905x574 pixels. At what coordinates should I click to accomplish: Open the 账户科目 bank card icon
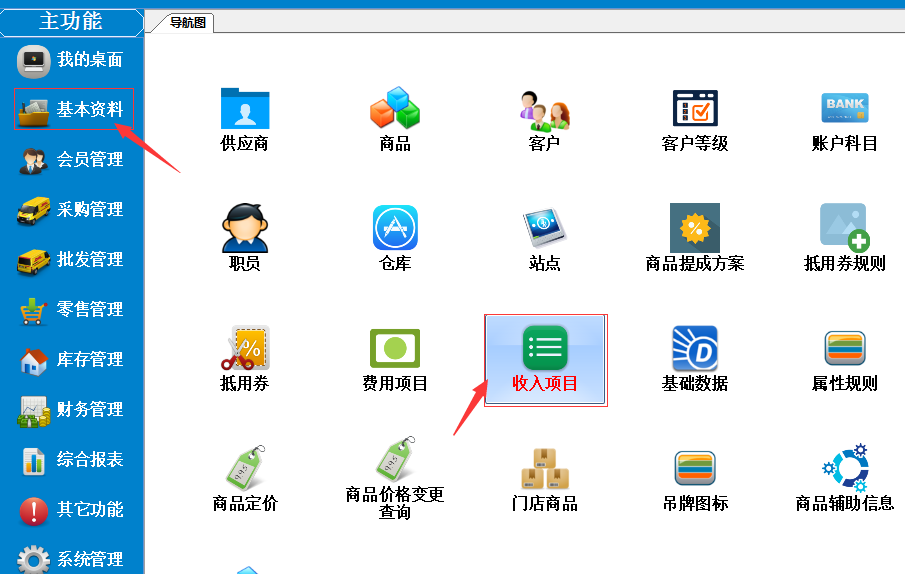[x=844, y=108]
